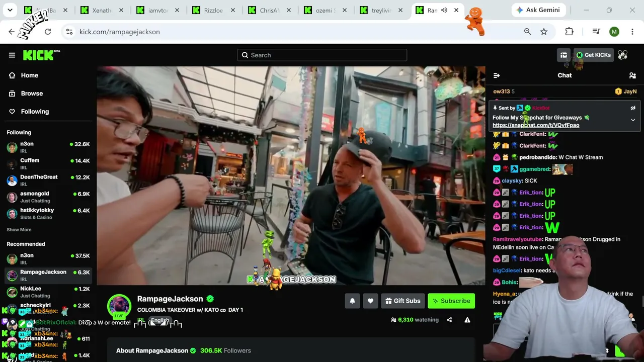Image resolution: width=644 pixels, height=362 pixels.
Task: Open the Chrome tab search dropdown
Action: tap(10, 10)
